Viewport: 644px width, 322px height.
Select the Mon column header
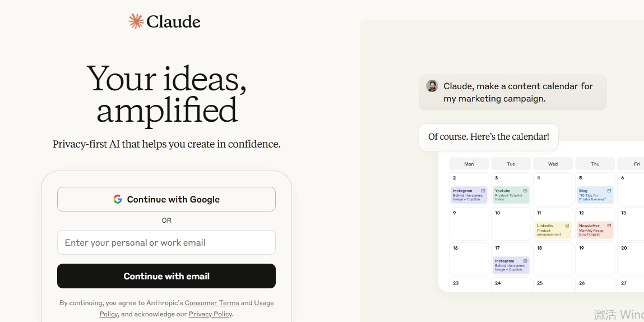pyautogui.click(x=469, y=164)
